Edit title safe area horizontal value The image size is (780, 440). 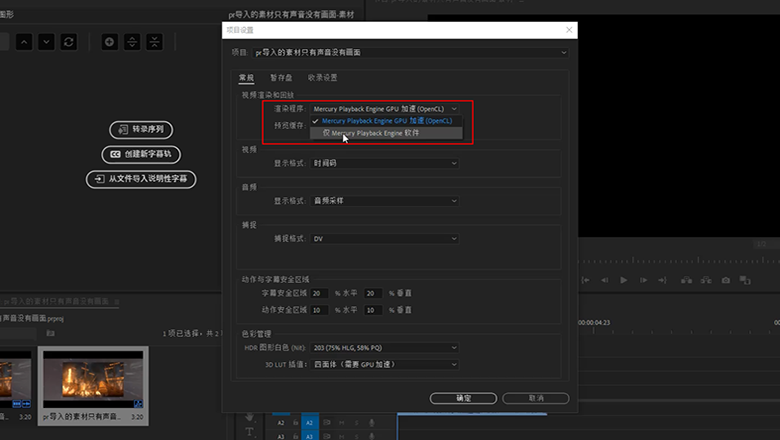(x=319, y=293)
